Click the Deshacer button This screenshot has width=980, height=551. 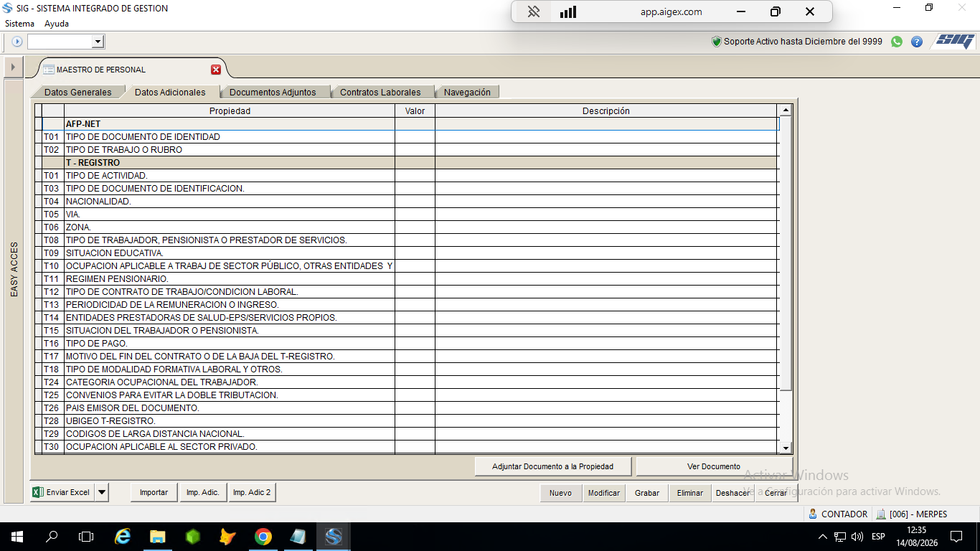733,493
